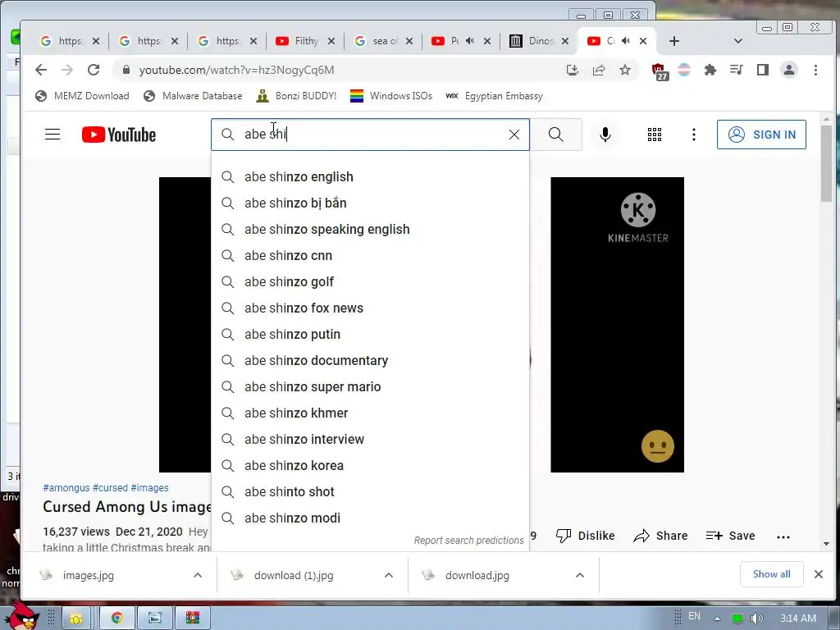Click Show all downloads
The image size is (840, 630).
pos(771,574)
